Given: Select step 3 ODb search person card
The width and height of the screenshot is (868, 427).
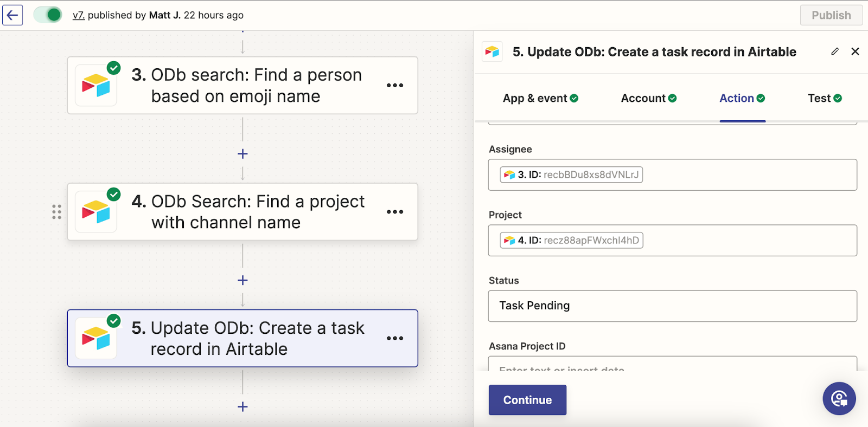Looking at the screenshot, I should coord(242,86).
